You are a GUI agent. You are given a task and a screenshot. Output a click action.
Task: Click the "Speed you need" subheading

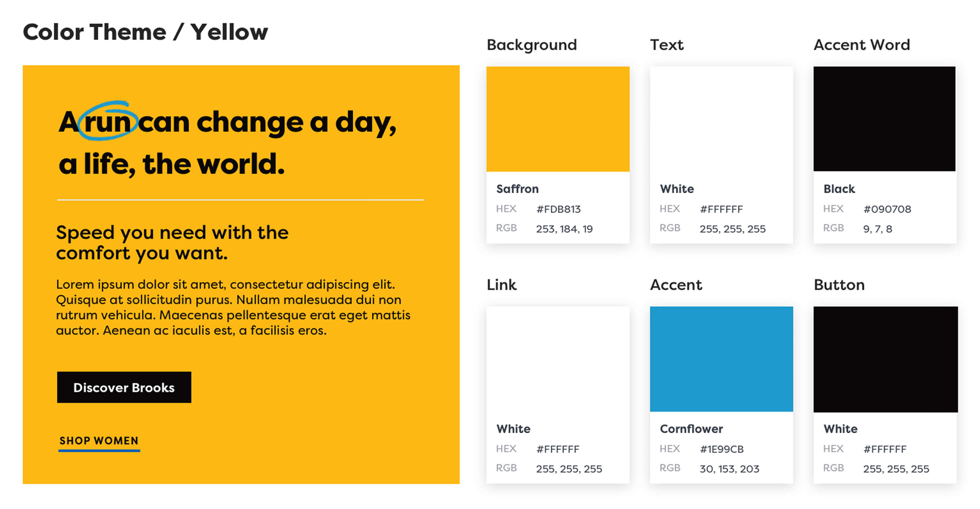point(172,243)
